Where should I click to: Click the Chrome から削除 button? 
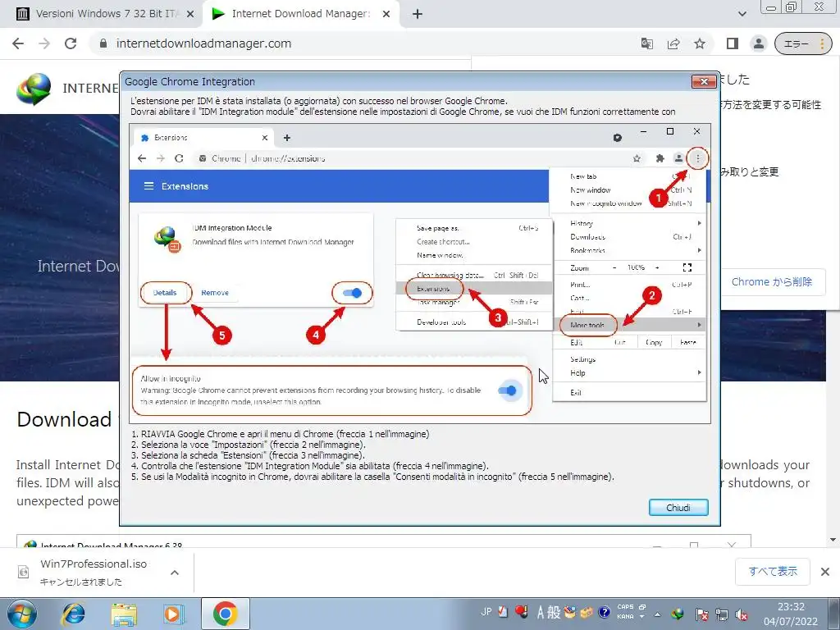(772, 282)
